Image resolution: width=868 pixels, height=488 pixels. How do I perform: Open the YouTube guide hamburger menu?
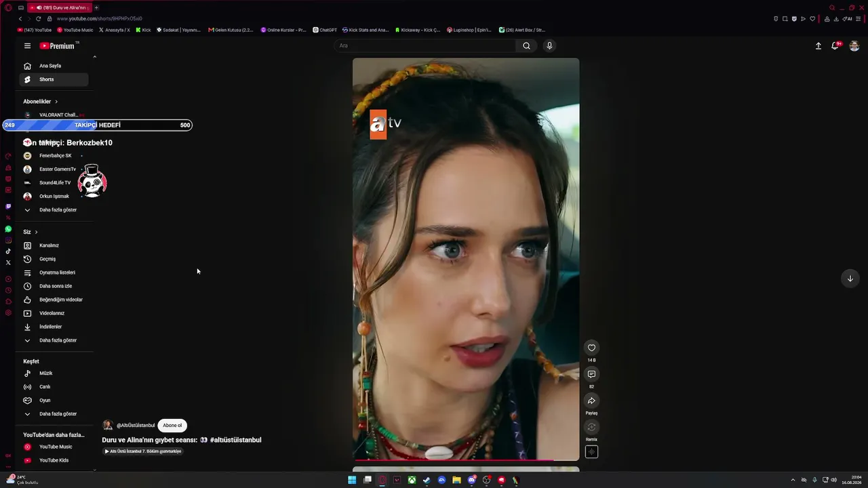pyautogui.click(x=27, y=46)
